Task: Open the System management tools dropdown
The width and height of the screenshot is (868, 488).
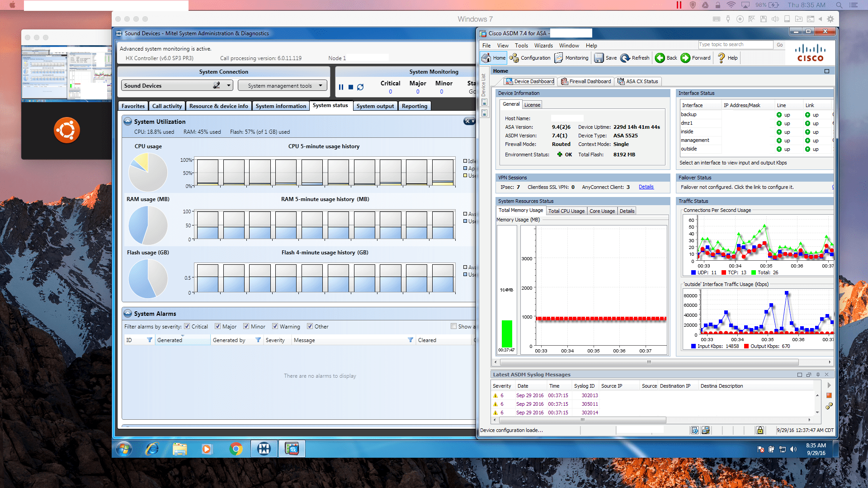Action: [x=283, y=85]
